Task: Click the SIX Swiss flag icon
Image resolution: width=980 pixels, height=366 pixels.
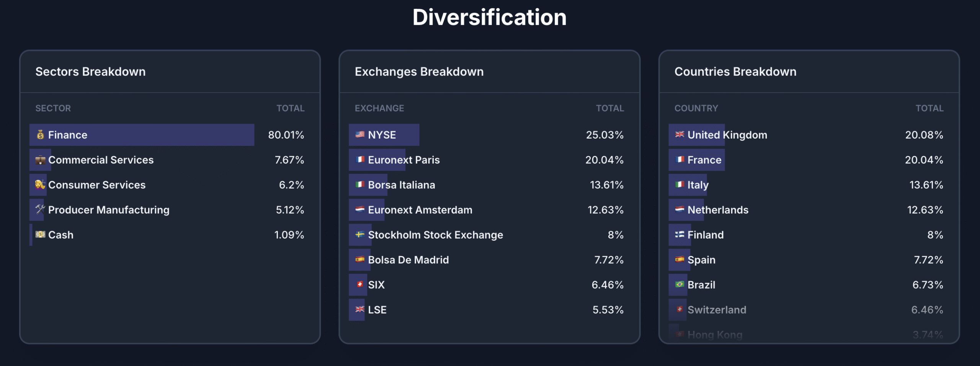Action: coord(360,284)
